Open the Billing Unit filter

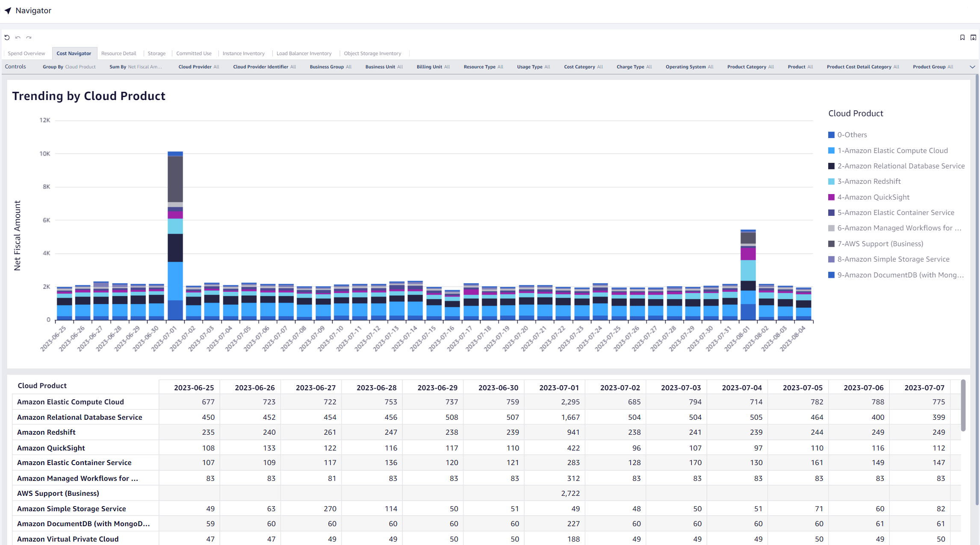pos(433,67)
